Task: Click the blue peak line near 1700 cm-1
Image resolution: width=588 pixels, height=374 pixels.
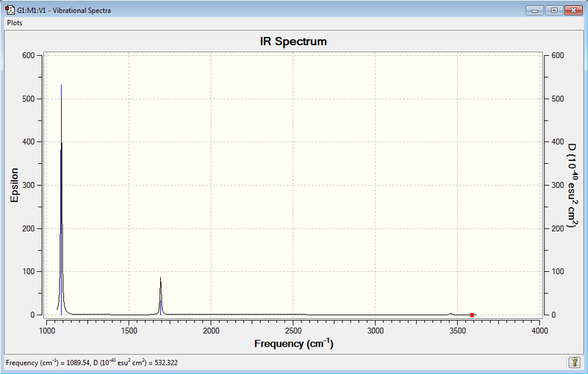Action: (160, 307)
